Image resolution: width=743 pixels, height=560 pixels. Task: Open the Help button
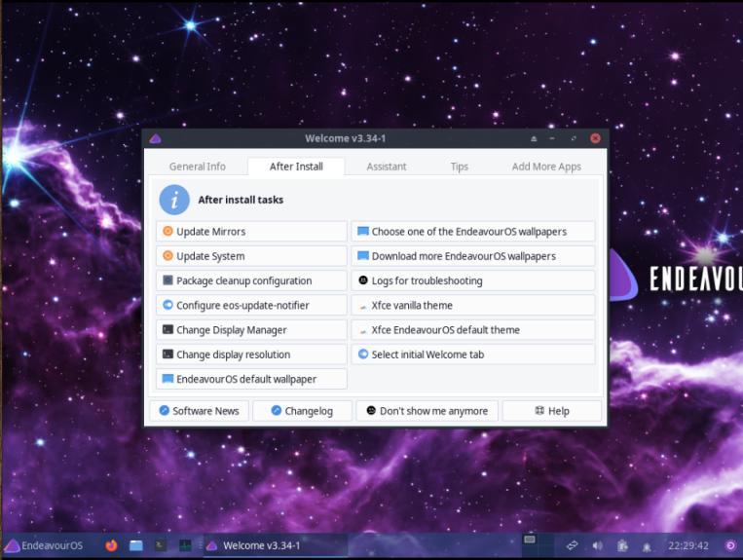coord(552,411)
